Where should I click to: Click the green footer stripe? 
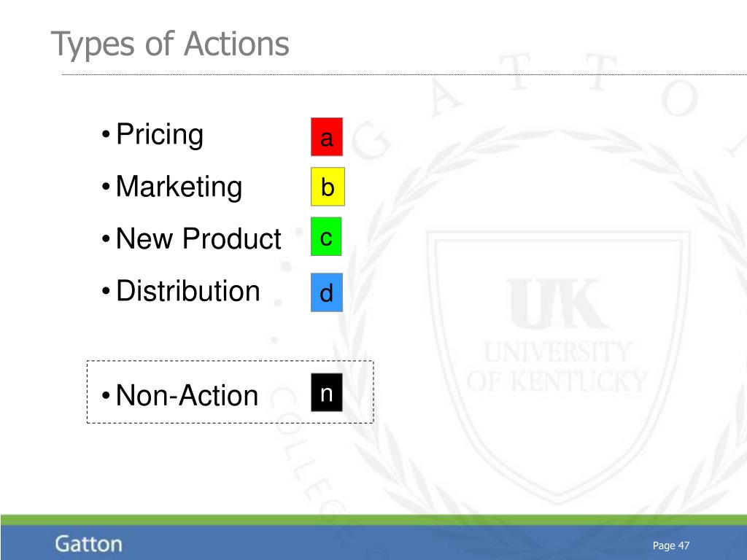[373, 519]
